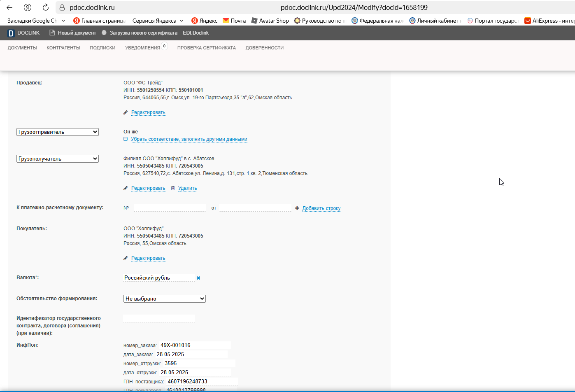
Task: Click Новый документ header link
Action: point(77,33)
